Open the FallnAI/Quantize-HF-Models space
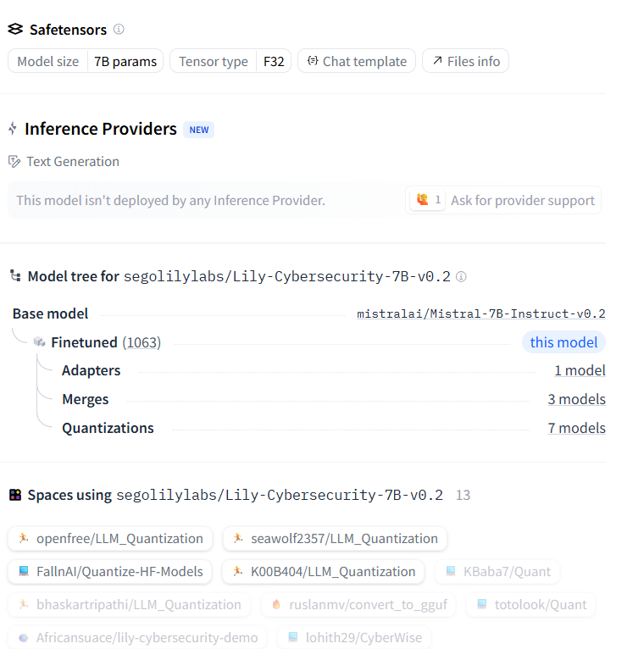This screenshot has width=644, height=649. pos(110,572)
